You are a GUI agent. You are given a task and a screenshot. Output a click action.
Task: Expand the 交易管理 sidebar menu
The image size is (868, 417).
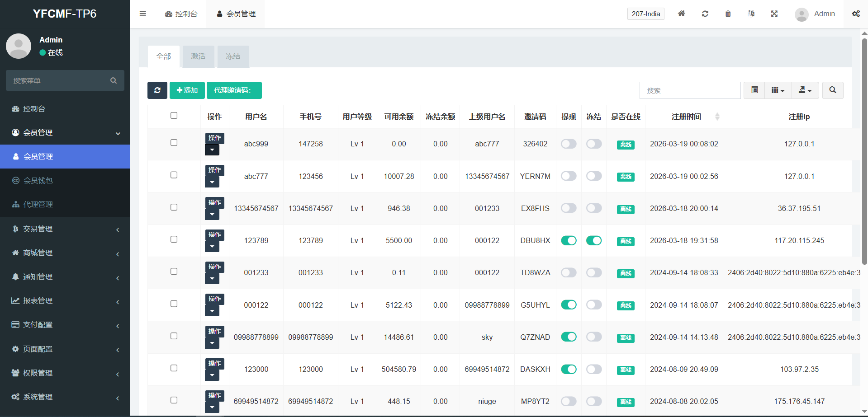65,229
